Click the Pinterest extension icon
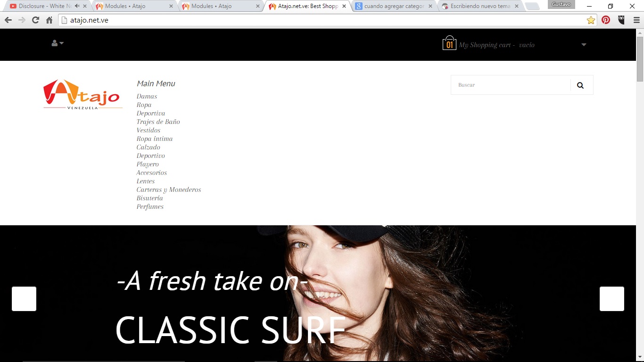The width and height of the screenshot is (644, 362). pyautogui.click(x=606, y=20)
